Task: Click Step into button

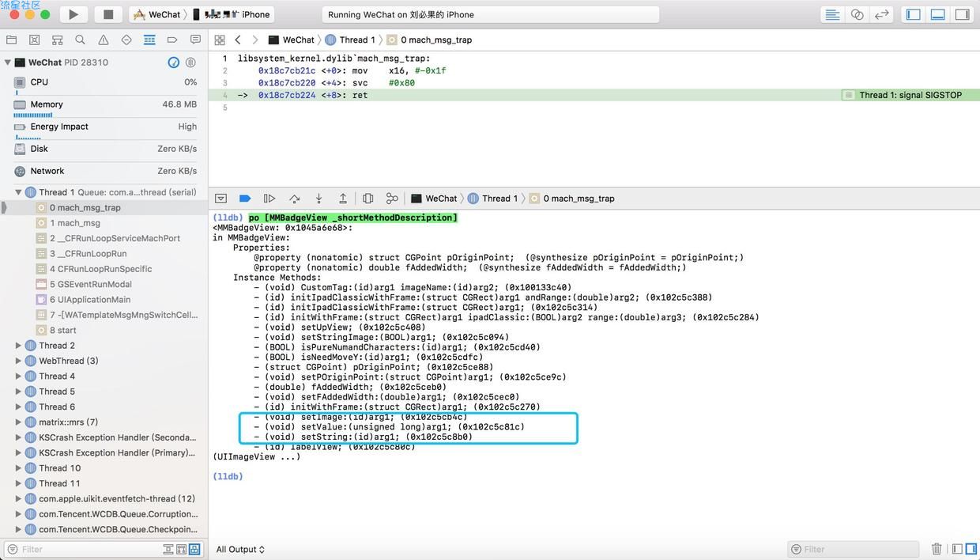Action: (x=318, y=199)
